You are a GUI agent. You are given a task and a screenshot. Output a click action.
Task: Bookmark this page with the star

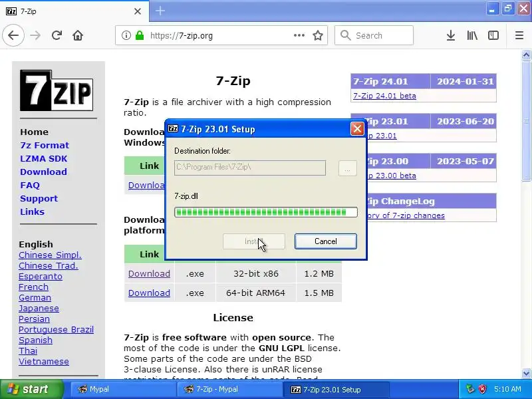pos(318,35)
